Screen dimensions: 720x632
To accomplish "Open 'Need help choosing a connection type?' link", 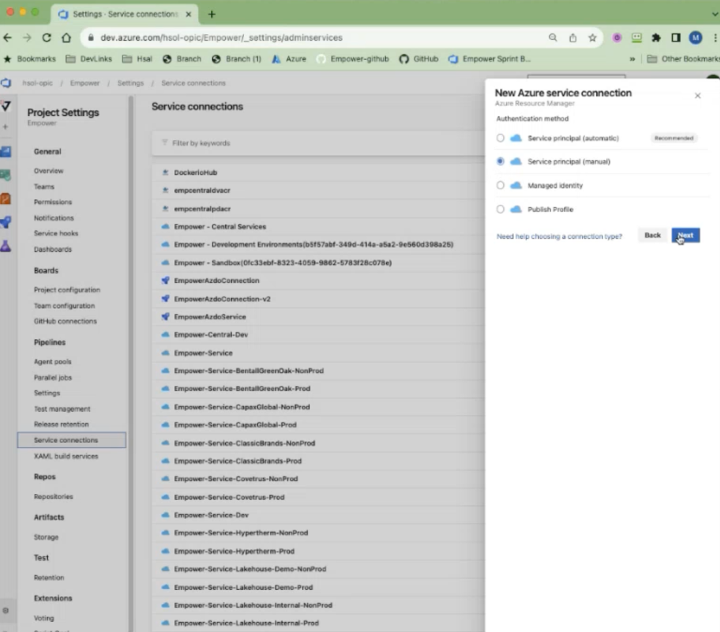I will click(x=559, y=236).
